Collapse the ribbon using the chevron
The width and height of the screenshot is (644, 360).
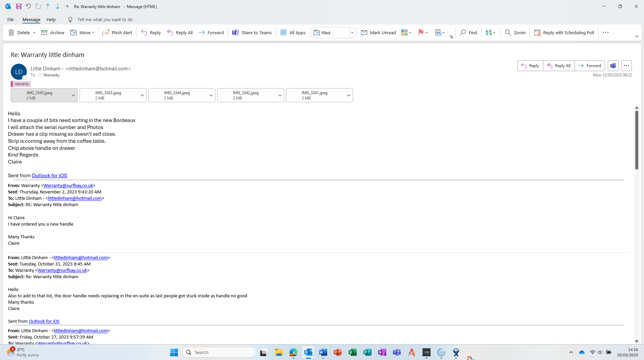coord(636,36)
